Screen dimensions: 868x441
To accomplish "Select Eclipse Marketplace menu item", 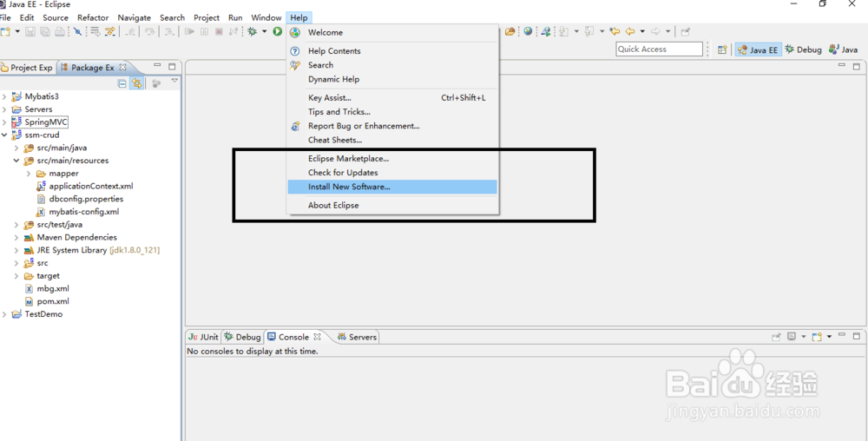I will click(x=392, y=158).
